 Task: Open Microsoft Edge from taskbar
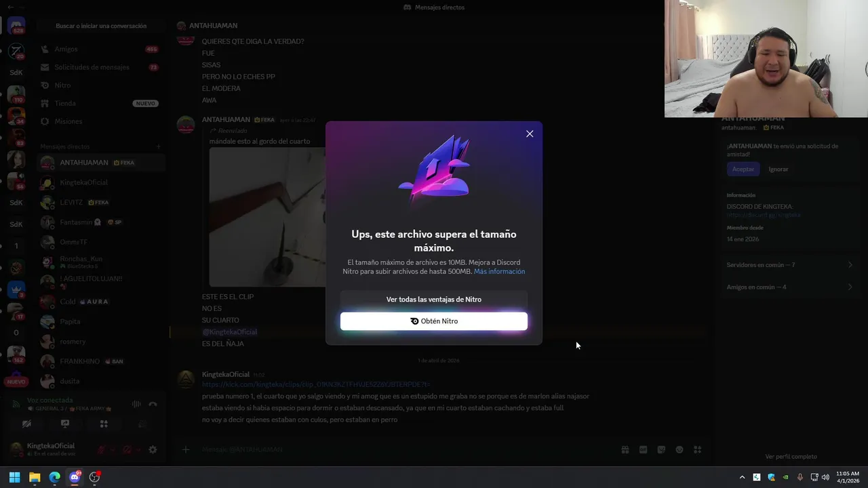pos(54,477)
